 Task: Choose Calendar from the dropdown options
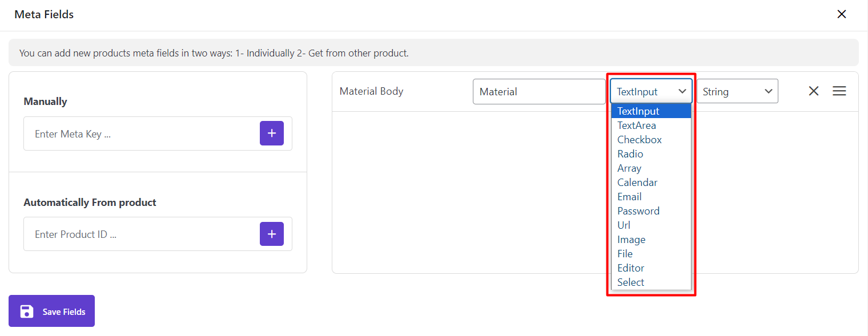coord(637,183)
